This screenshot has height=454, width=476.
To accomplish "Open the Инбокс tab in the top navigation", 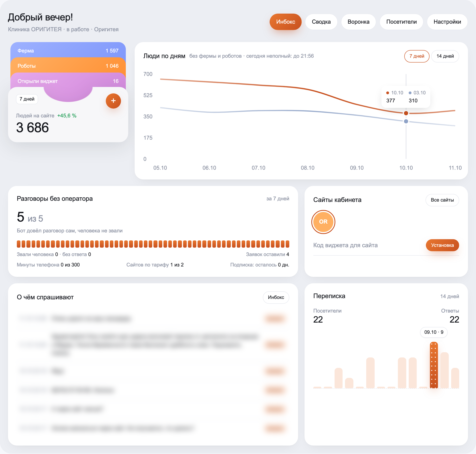I will pyautogui.click(x=285, y=22).
